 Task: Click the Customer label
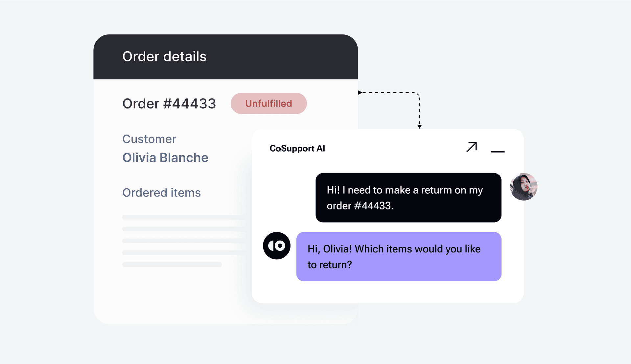pos(149,139)
